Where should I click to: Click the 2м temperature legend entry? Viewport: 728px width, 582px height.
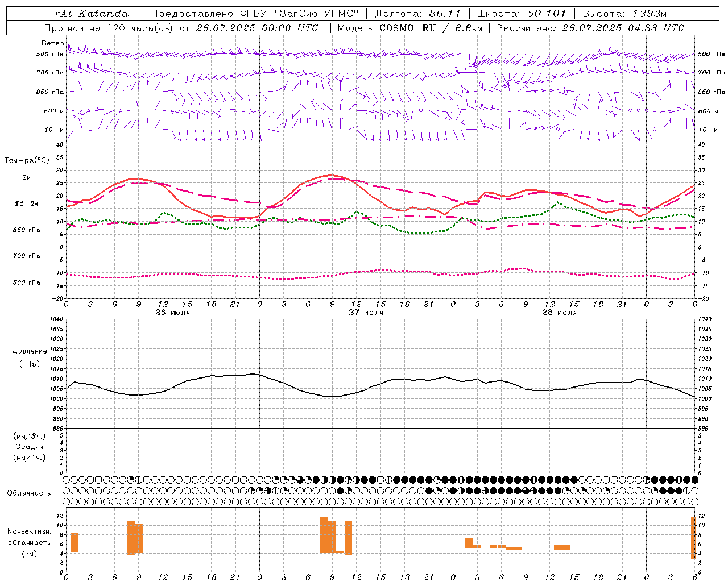27,177
